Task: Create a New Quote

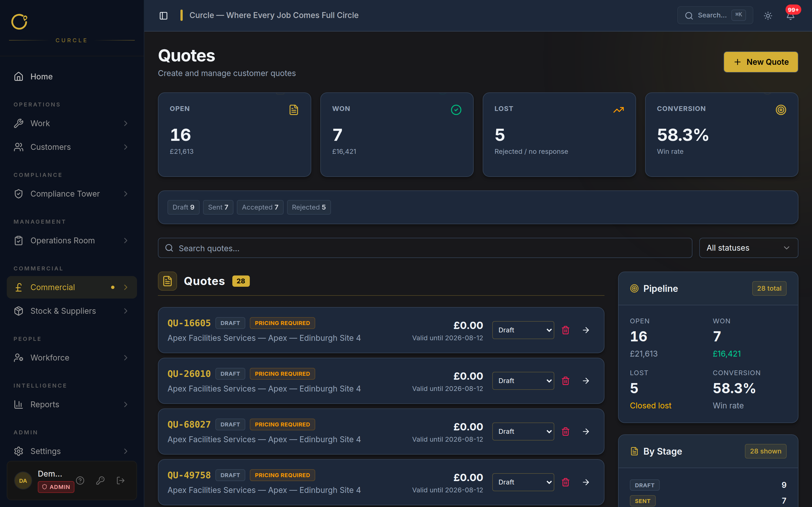Action: [x=761, y=62]
